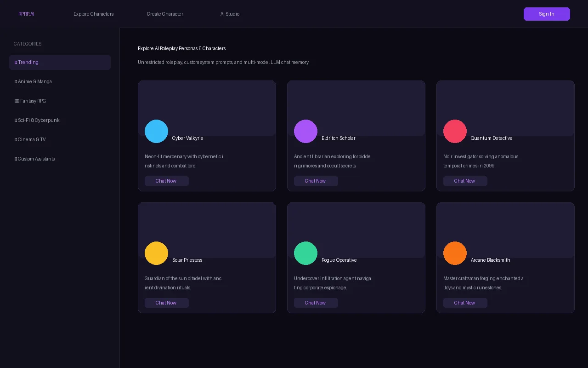Click the "Ancient librarian" description text
This screenshot has width=588, height=368.
click(332, 161)
